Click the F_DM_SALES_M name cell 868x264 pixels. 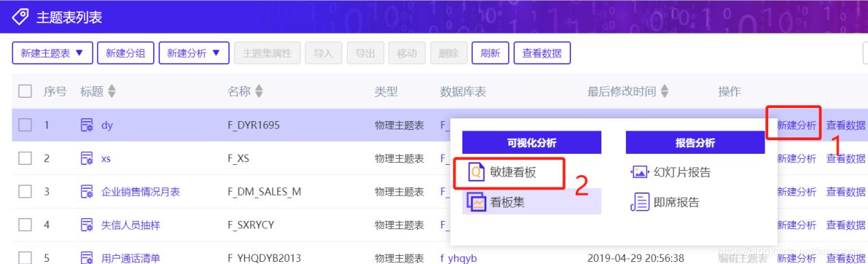click(264, 192)
